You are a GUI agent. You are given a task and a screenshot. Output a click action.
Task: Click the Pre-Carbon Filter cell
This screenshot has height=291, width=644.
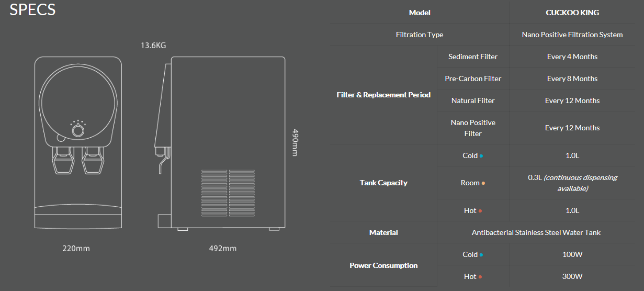(x=473, y=79)
